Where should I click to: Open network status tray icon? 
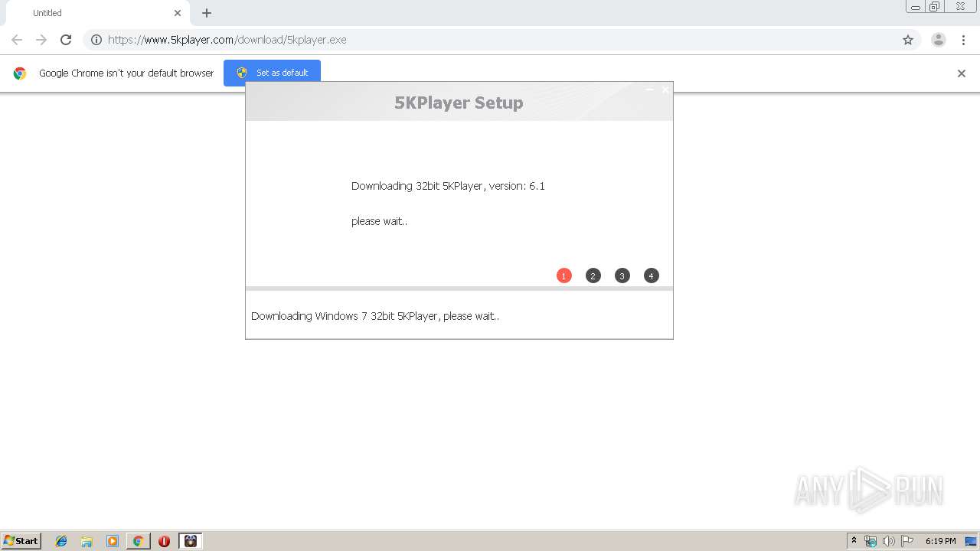(x=871, y=541)
